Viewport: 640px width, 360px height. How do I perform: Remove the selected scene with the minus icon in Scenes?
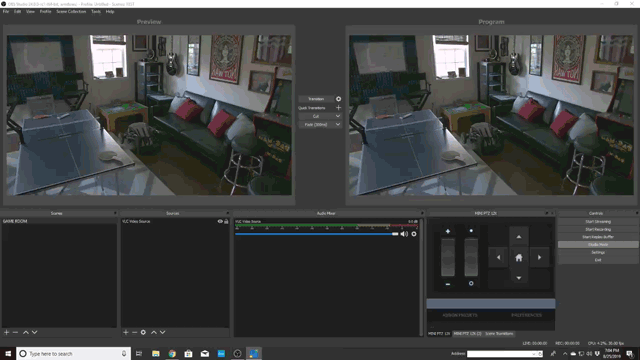16,332
